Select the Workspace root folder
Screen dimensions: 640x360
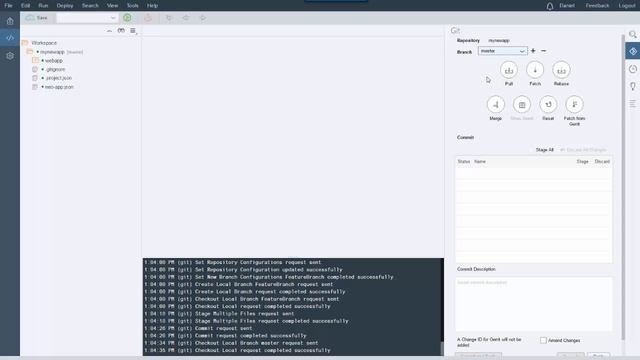(44, 43)
